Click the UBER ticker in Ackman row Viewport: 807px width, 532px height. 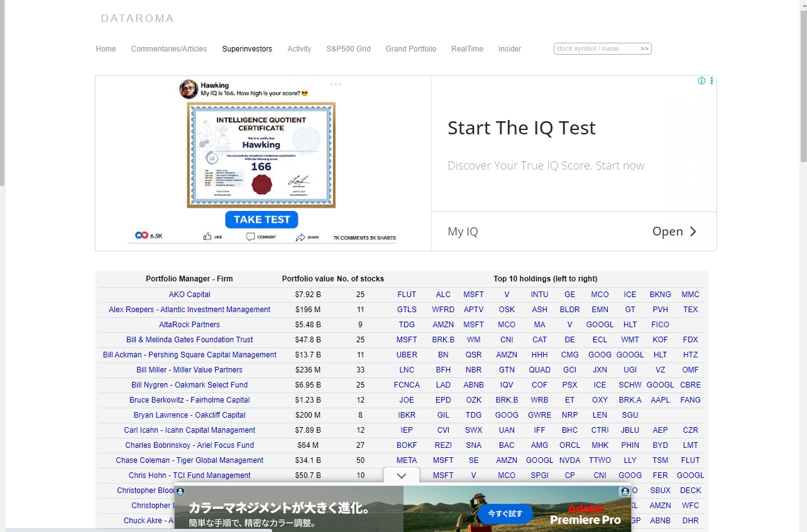point(407,355)
